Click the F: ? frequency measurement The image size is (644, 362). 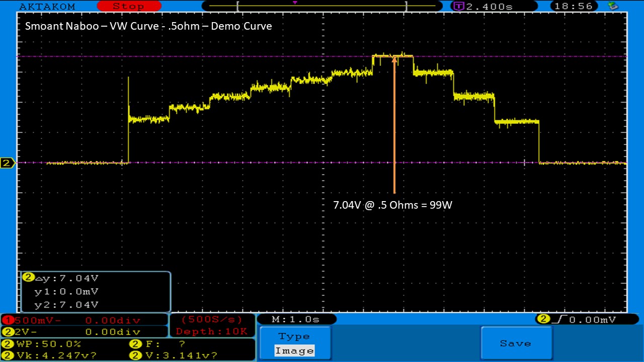(165, 344)
